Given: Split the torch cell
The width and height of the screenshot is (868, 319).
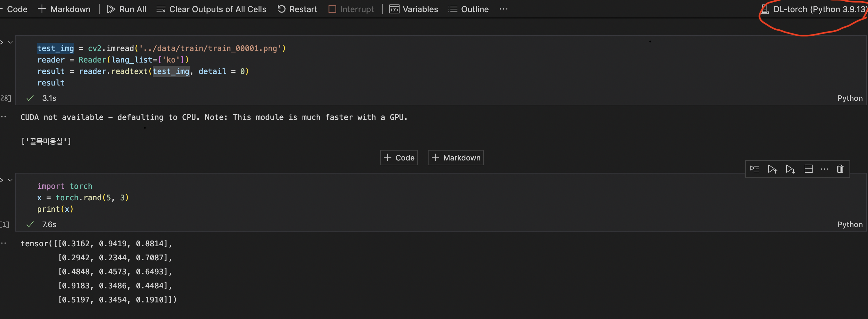Looking at the screenshot, I should pos(809,169).
